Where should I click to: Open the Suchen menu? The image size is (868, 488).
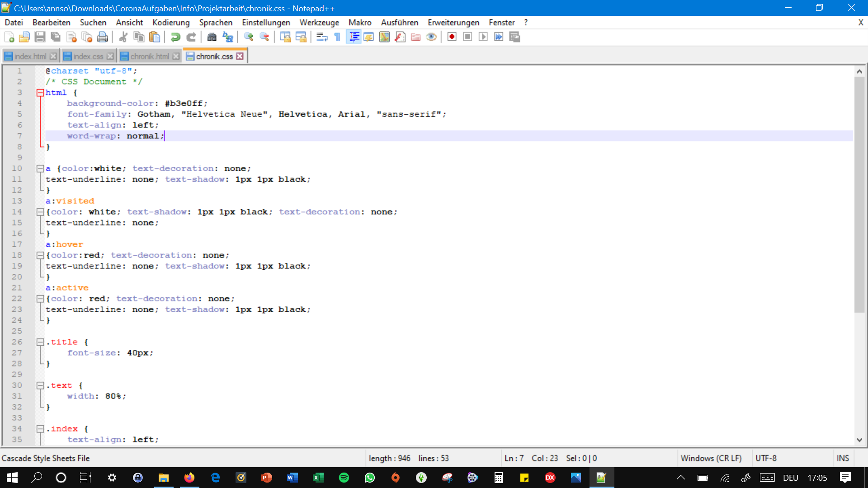pyautogui.click(x=93, y=22)
